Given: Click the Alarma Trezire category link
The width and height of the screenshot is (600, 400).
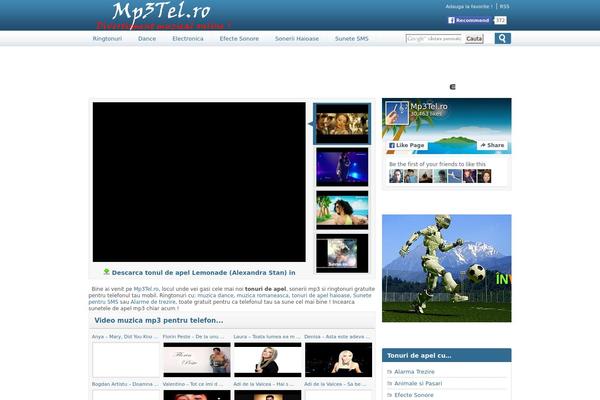Looking at the screenshot, I should pyautogui.click(x=414, y=372).
